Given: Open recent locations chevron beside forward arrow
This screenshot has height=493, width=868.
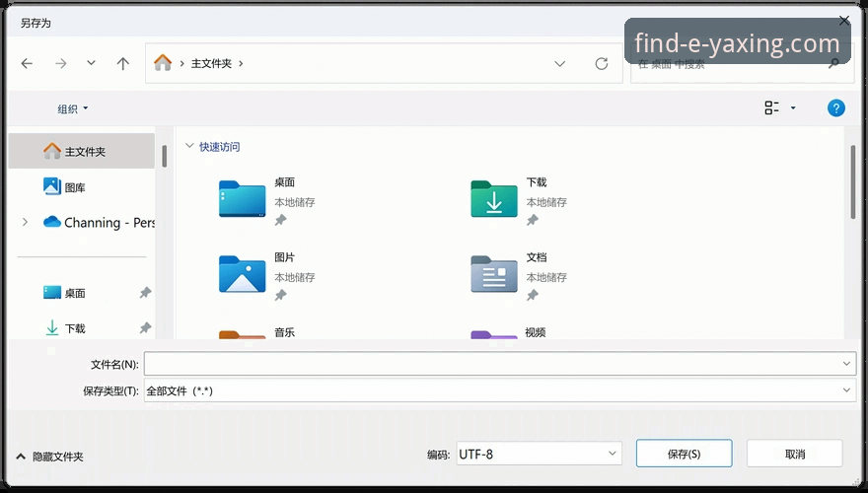Looking at the screenshot, I should (x=91, y=63).
